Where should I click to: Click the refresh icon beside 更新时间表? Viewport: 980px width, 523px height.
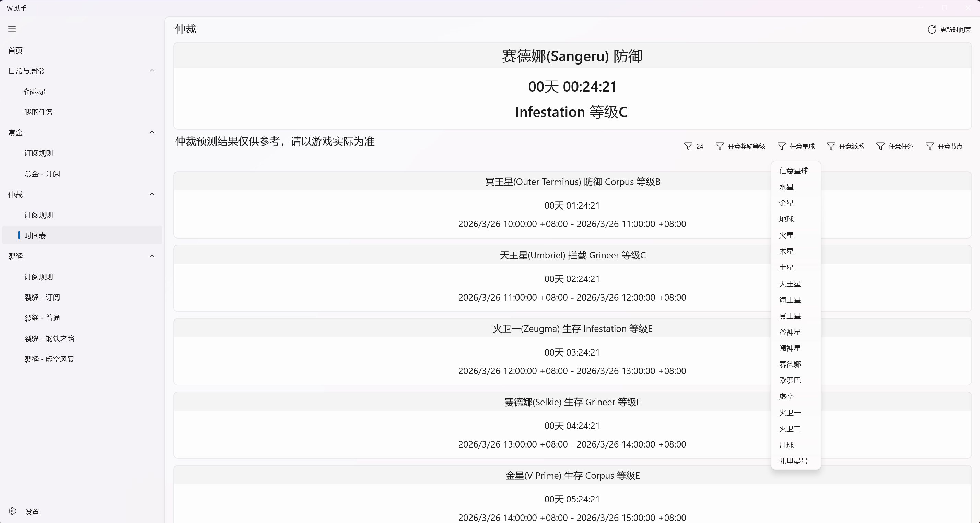pos(932,30)
